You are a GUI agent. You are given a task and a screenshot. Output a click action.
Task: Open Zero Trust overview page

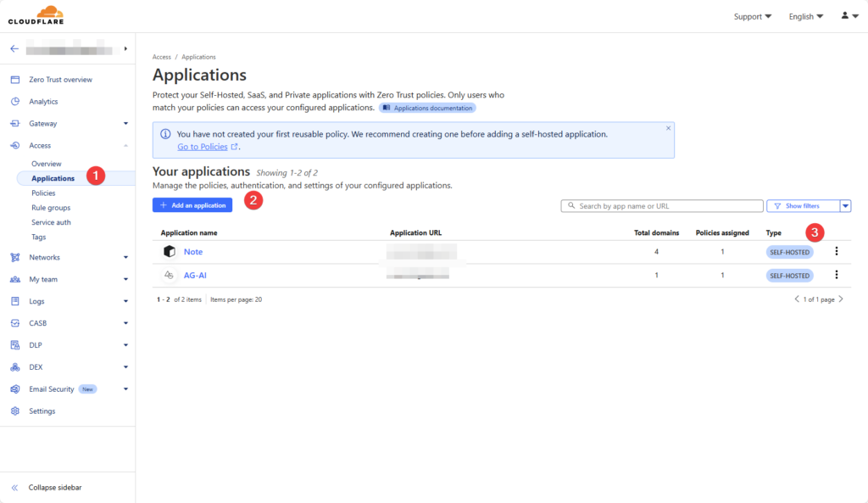(x=61, y=80)
